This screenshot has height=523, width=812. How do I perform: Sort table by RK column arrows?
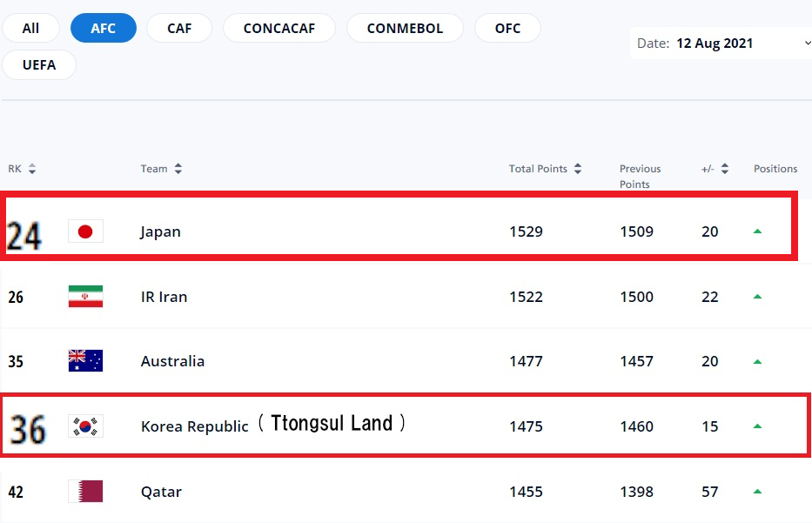(x=32, y=169)
